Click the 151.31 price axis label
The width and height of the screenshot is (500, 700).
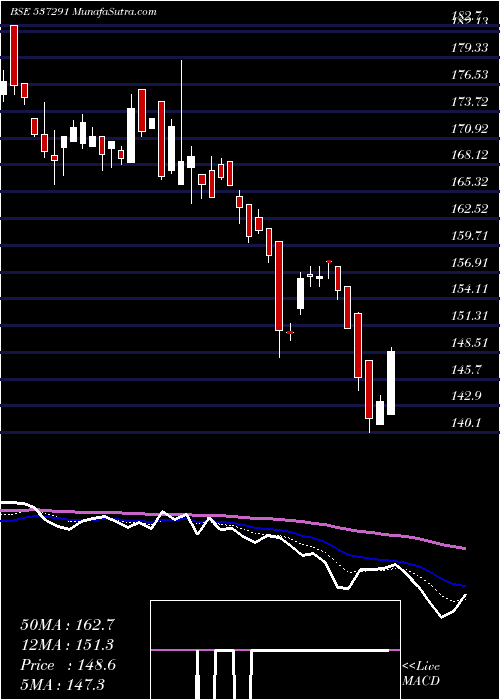[x=469, y=316]
